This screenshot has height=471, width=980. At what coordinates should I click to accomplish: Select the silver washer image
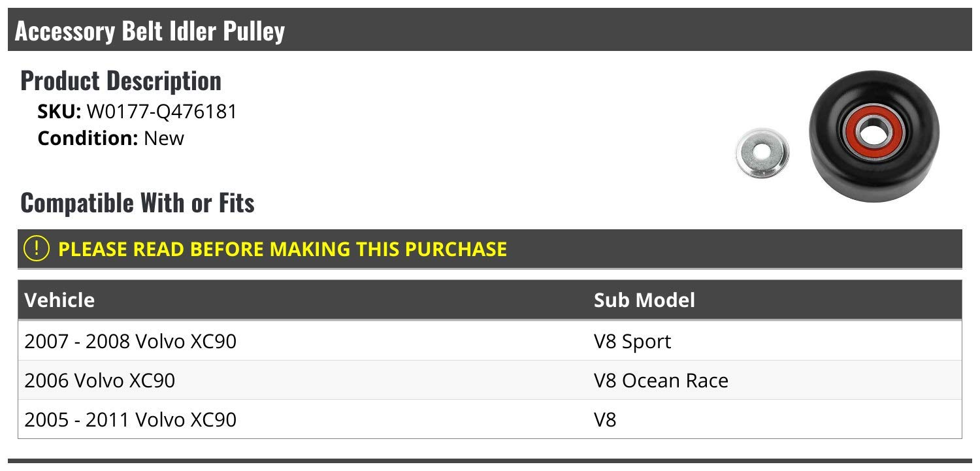click(762, 154)
